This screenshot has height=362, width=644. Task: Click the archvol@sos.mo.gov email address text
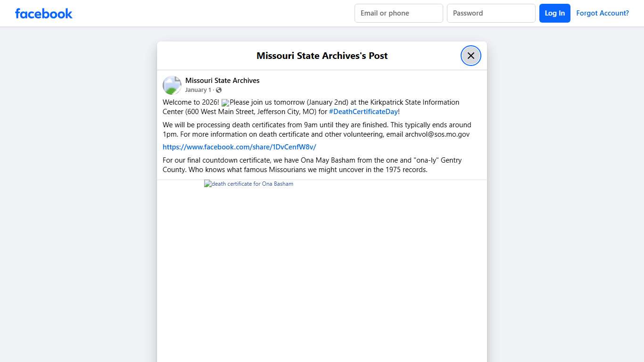click(x=437, y=134)
